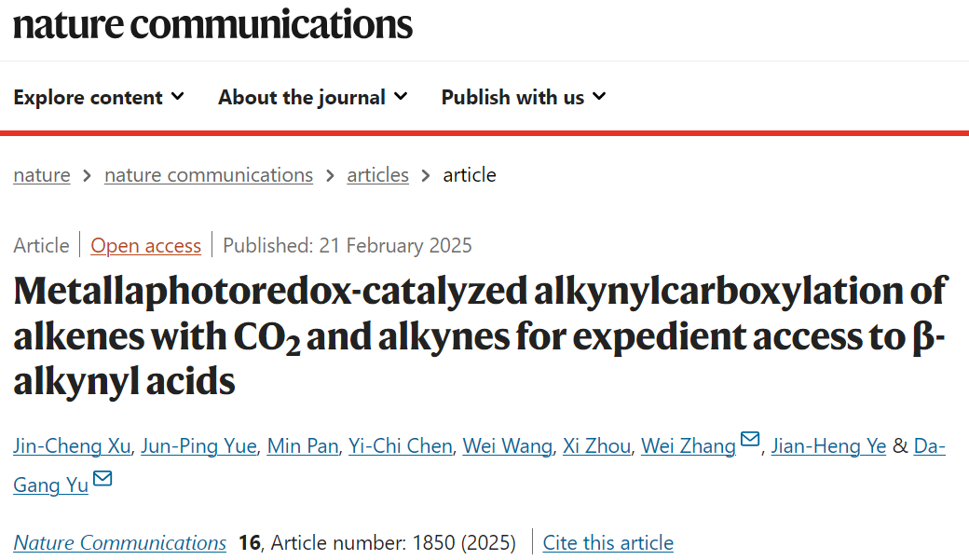Click envelope icon after Da-Gang Yu
The image size is (969, 560).
click(x=102, y=478)
